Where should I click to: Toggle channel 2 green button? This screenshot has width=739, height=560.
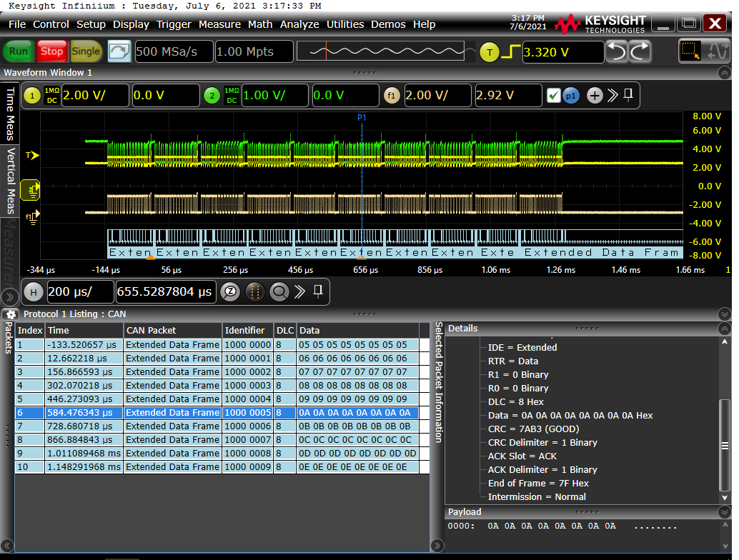point(212,96)
